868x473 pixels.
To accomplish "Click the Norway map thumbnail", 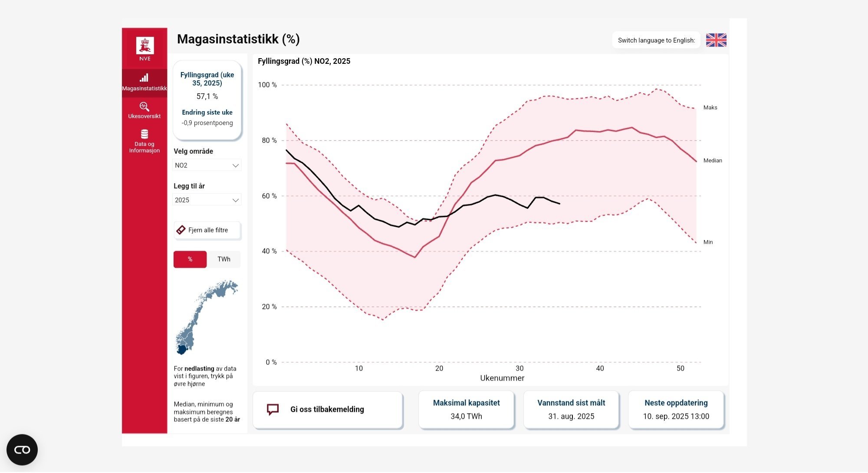I will tap(207, 318).
